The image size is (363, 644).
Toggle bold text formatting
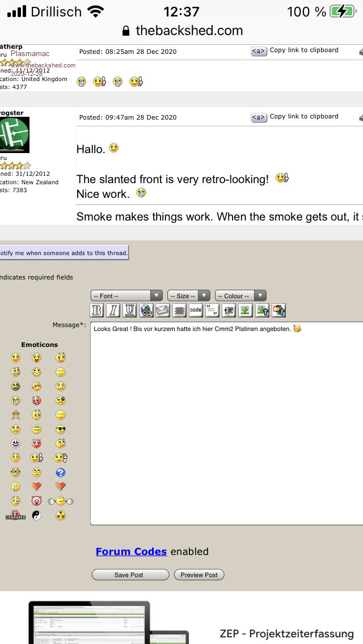point(97,310)
